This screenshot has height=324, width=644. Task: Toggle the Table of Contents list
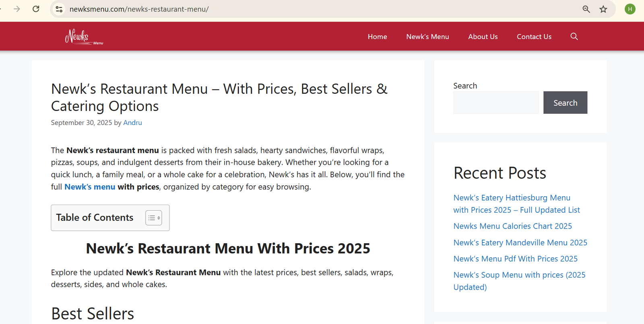[x=153, y=218]
